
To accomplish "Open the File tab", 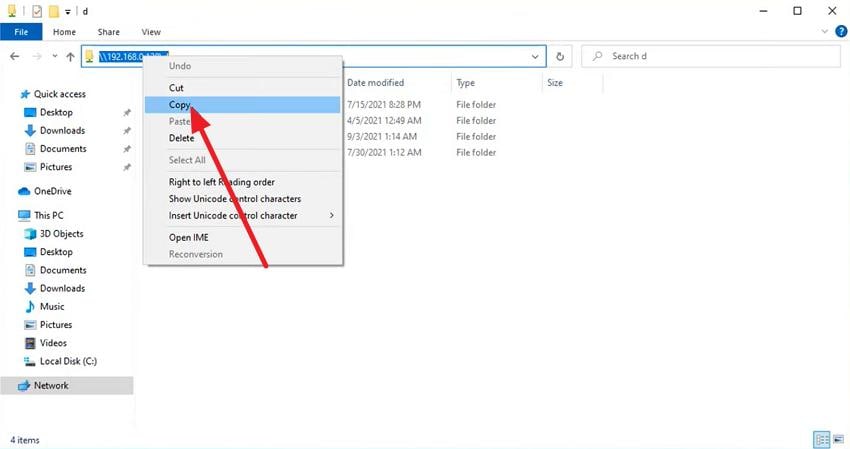I will coord(21,32).
